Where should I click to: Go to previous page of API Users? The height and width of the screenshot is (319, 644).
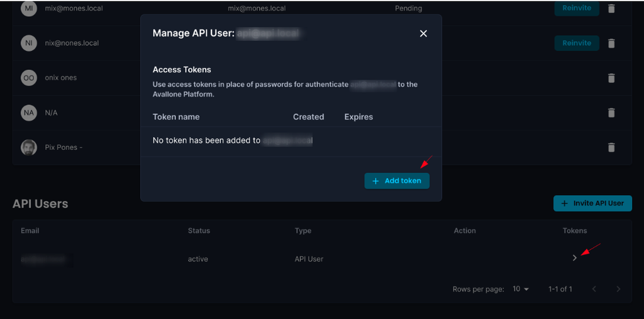[x=594, y=289]
